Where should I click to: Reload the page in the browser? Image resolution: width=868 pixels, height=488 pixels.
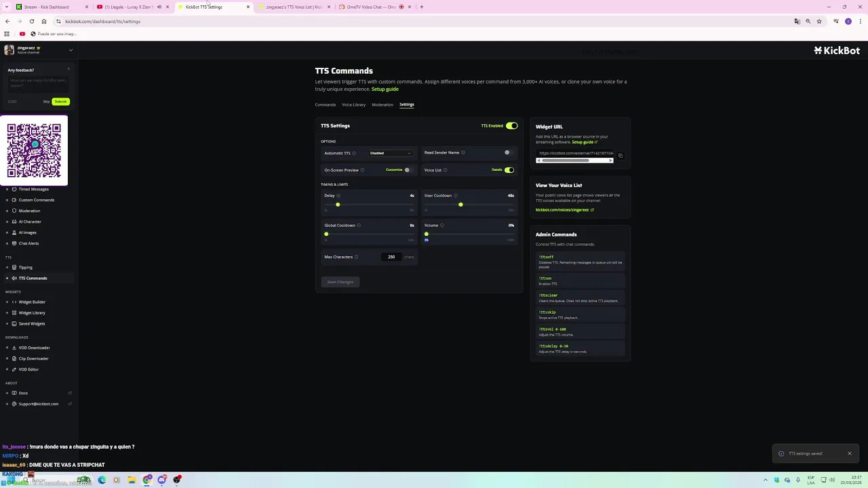click(x=31, y=21)
